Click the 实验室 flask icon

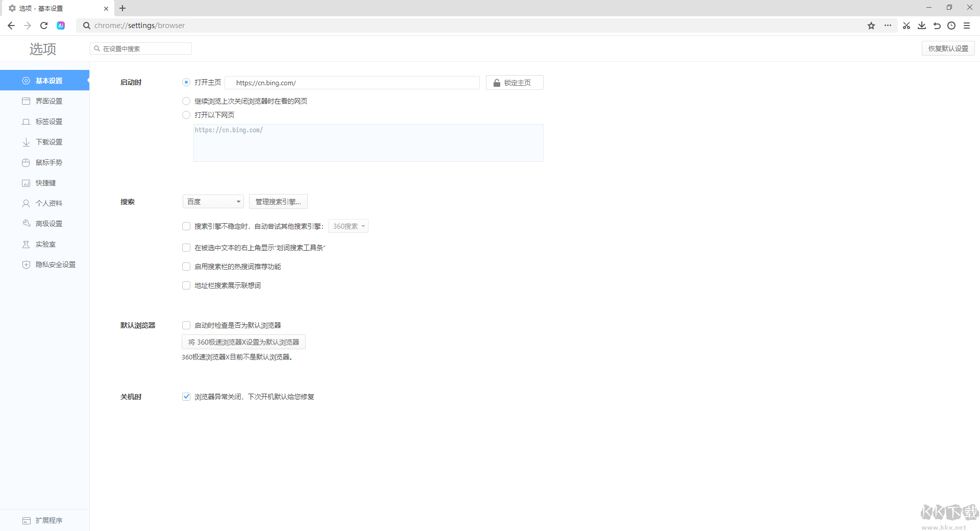[26, 244]
